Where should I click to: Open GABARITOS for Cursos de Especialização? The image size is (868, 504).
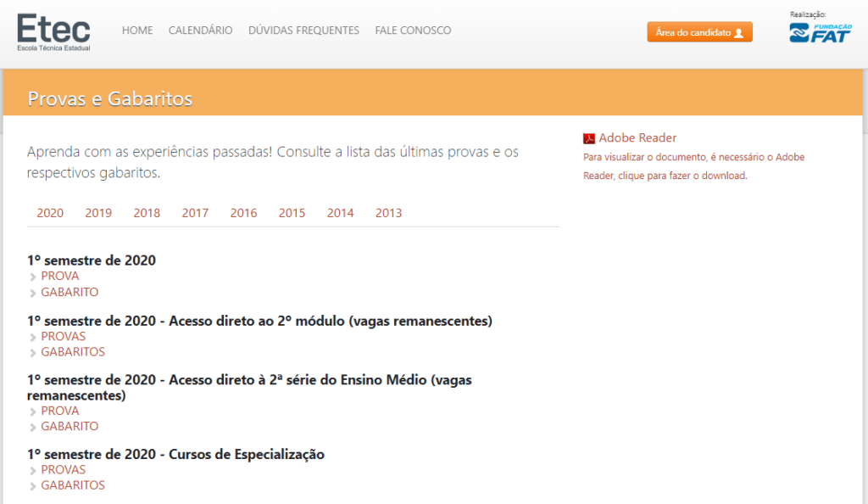pos(73,485)
